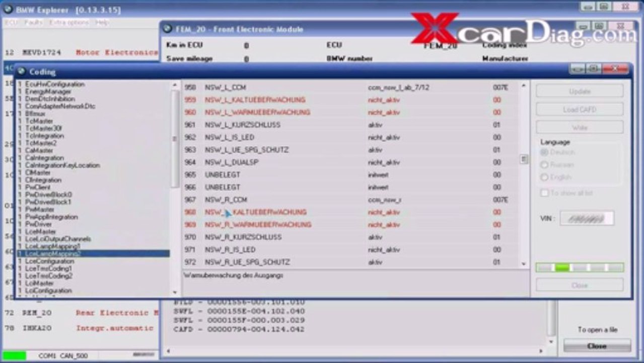Select EnergyManager in the tree
The image size is (644, 363).
click(x=48, y=92)
